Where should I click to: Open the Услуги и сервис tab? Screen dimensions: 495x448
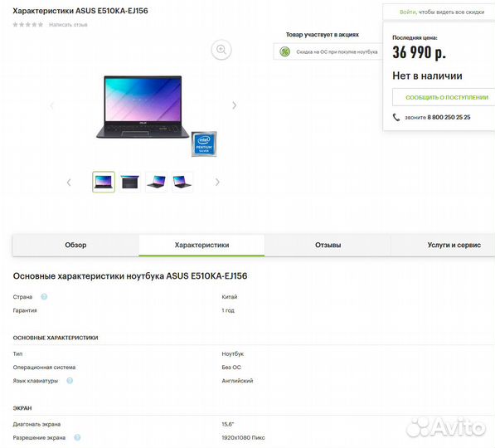pyautogui.click(x=454, y=245)
